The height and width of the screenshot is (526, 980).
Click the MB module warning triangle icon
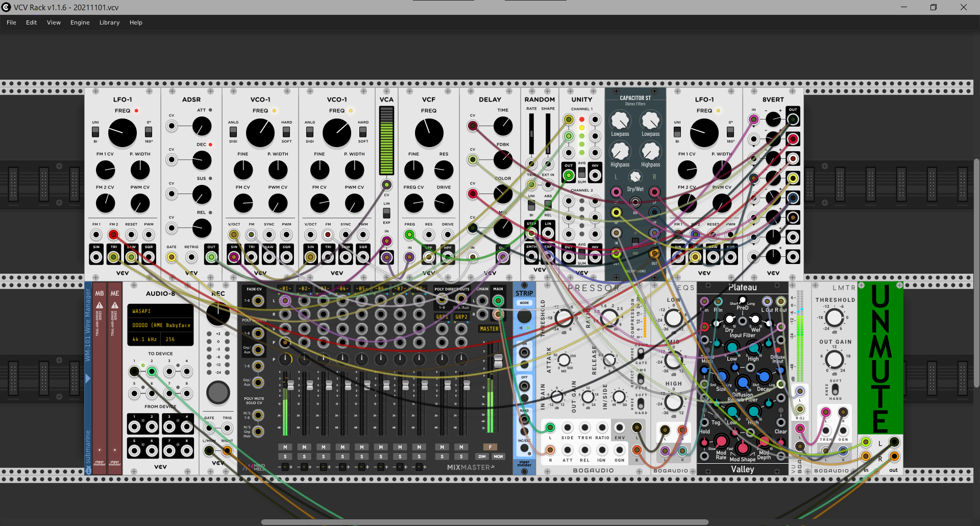[100, 305]
